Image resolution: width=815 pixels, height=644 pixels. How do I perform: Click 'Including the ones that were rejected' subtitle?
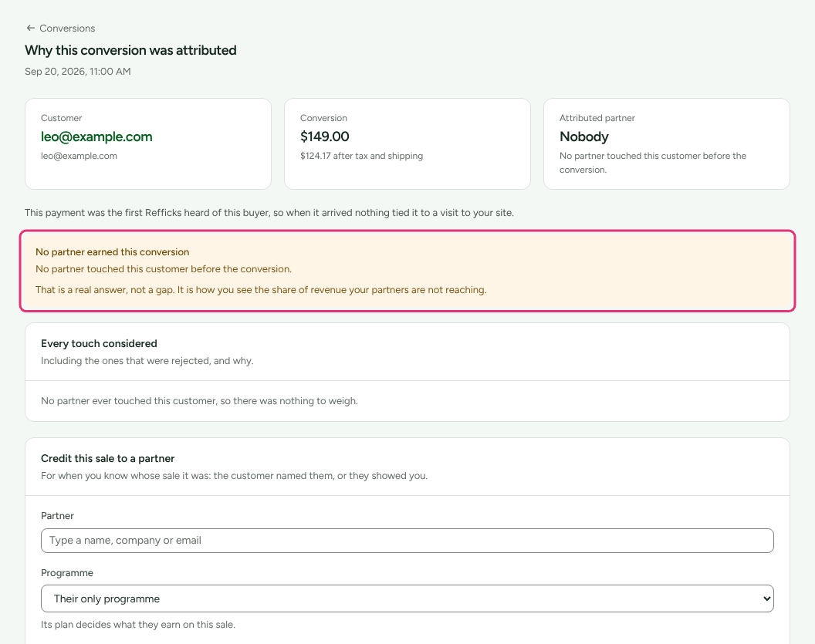pos(147,361)
